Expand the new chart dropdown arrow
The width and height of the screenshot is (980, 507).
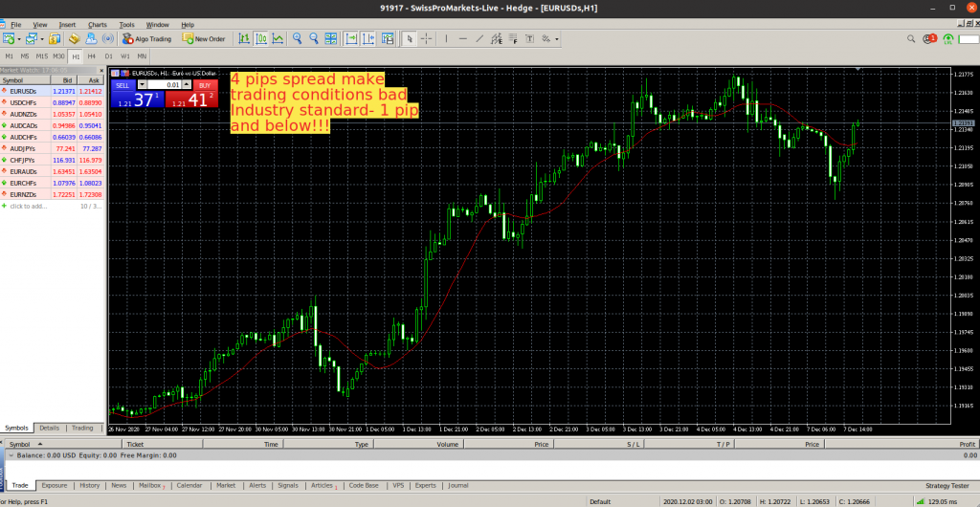click(x=17, y=39)
